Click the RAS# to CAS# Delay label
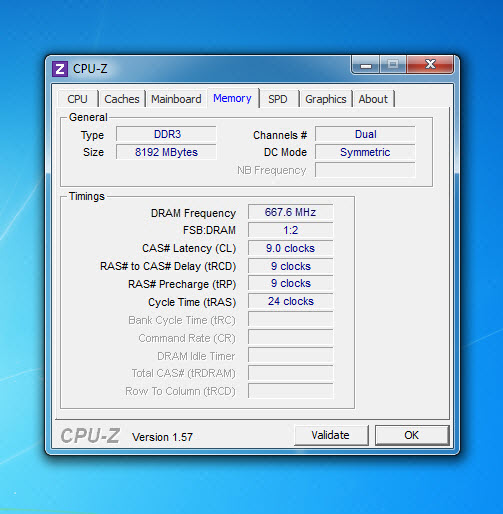 coord(168,266)
